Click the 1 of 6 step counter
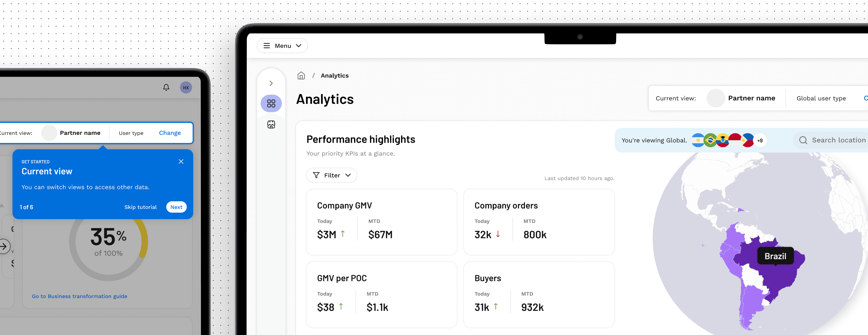 coord(26,207)
